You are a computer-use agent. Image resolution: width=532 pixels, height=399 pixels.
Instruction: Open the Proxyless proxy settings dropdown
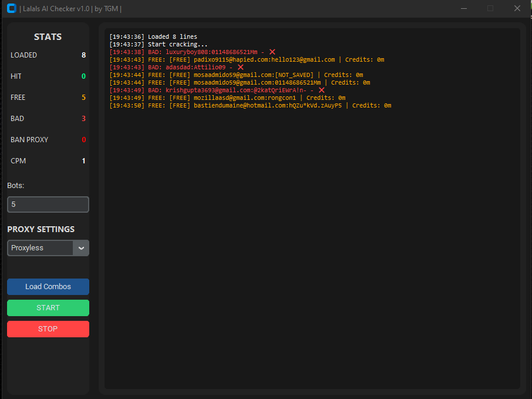48,248
